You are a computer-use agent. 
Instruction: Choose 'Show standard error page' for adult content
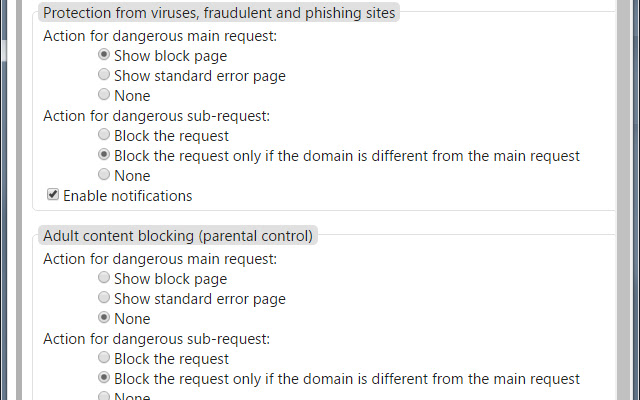coord(104,298)
